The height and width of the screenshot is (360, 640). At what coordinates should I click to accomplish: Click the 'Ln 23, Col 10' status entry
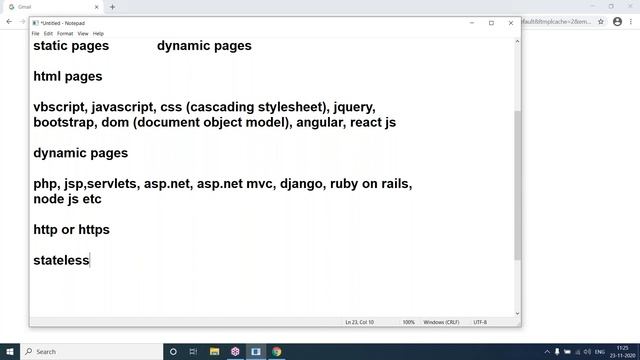pos(360,322)
